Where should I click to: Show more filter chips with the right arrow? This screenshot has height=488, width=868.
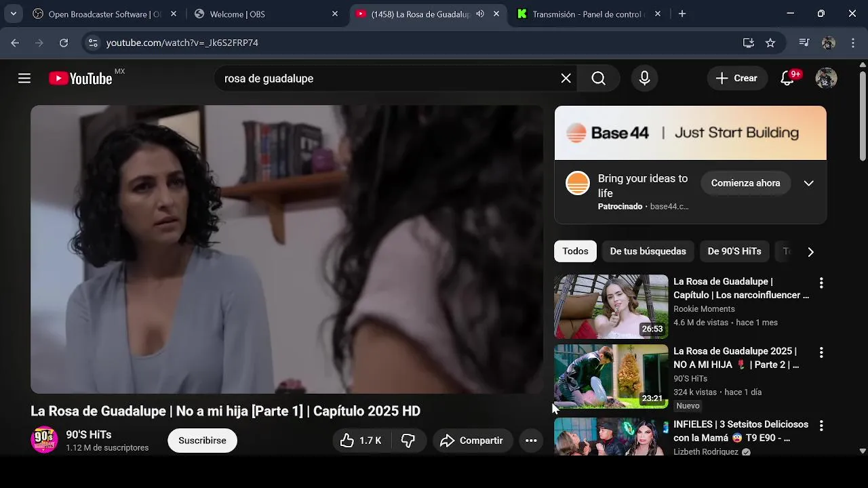pos(810,251)
